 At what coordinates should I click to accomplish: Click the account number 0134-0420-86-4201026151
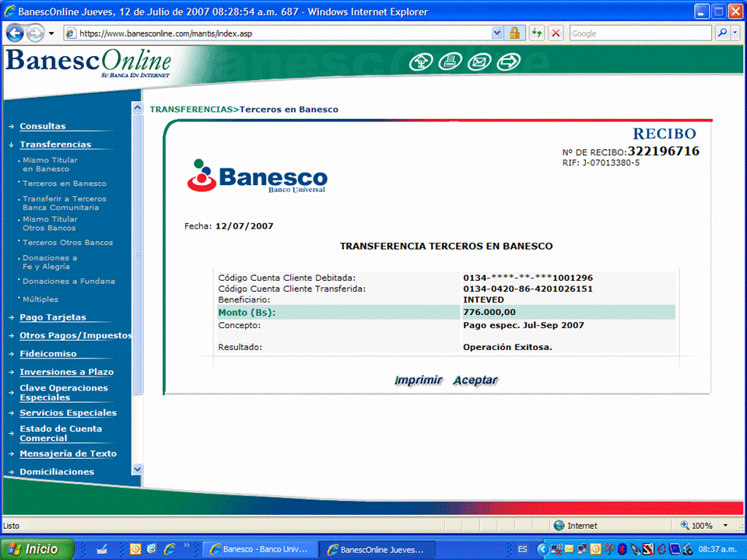point(528,289)
